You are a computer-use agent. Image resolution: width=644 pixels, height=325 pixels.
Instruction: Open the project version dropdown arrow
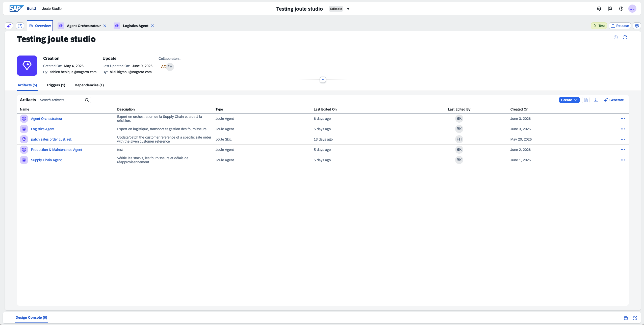tap(348, 9)
